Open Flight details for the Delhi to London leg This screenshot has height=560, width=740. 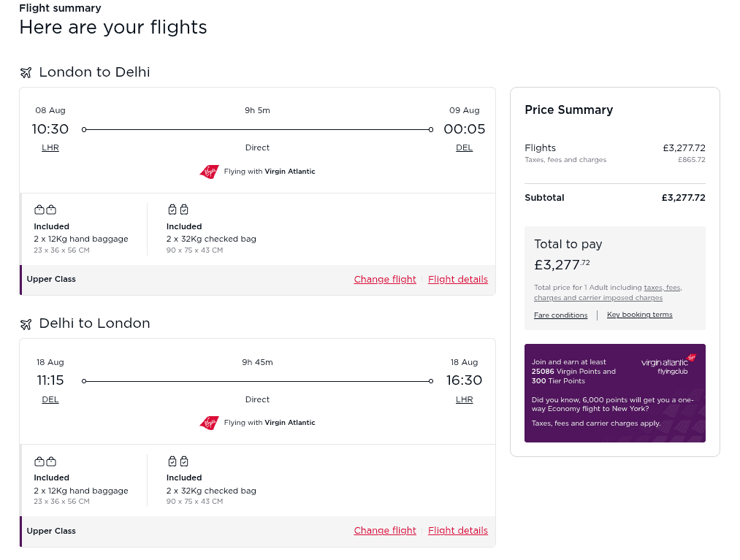[457, 530]
